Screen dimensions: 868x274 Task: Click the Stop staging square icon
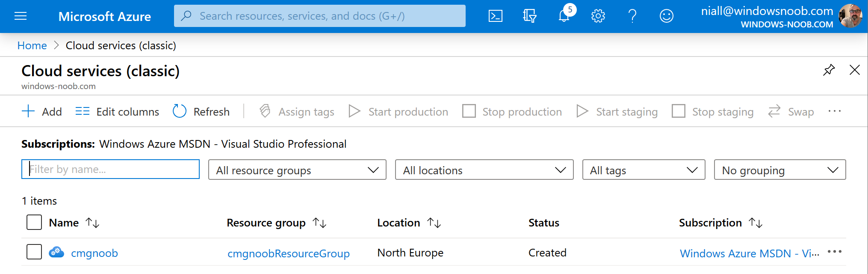(x=679, y=111)
